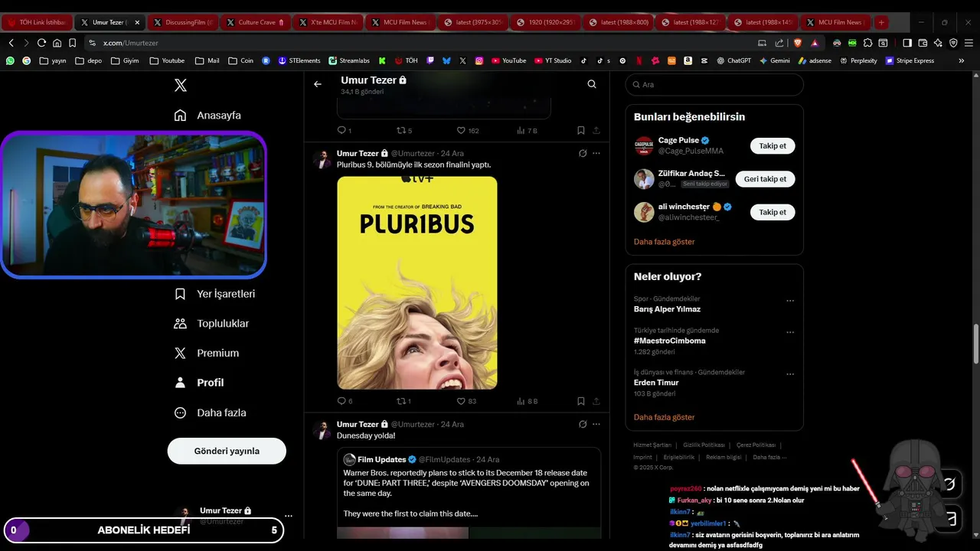Search the profile with magnifier icon
980x551 pixels.
click(592, 84)
